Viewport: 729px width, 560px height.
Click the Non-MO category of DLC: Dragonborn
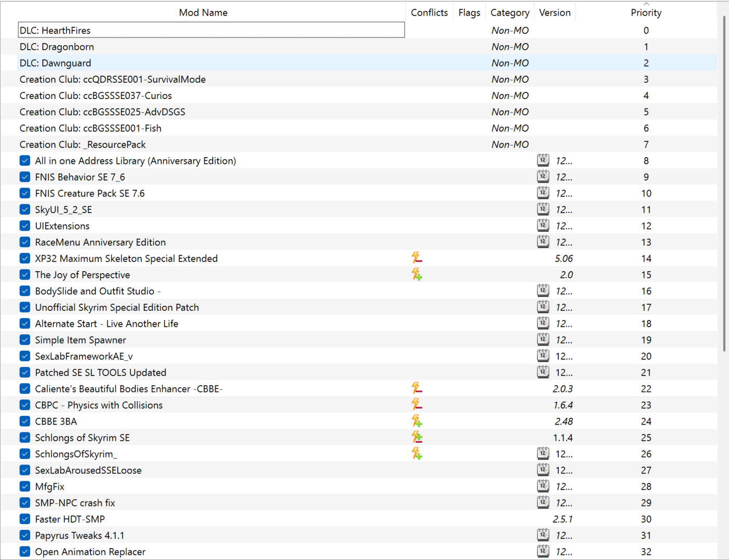pyautogui.click(x=510, y=47)
